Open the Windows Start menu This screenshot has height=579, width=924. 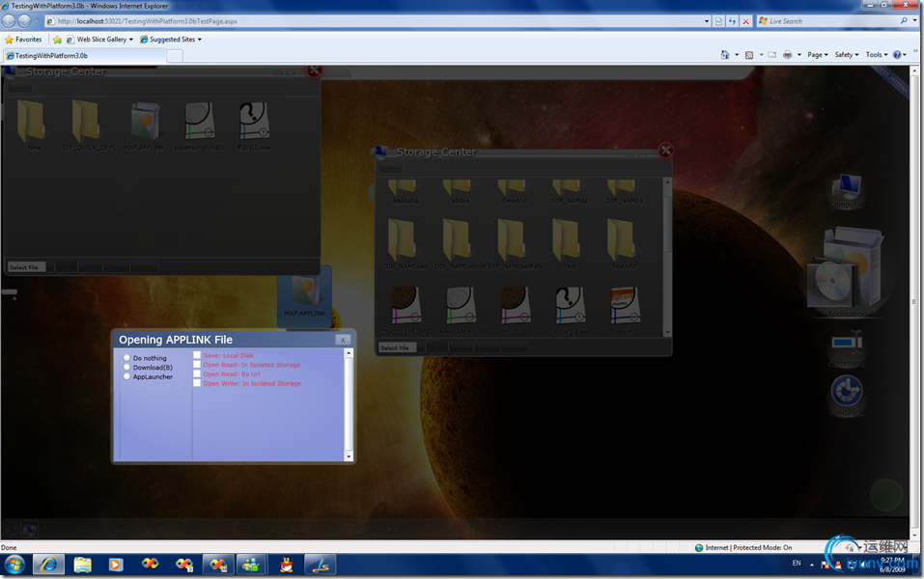point(14,565)
